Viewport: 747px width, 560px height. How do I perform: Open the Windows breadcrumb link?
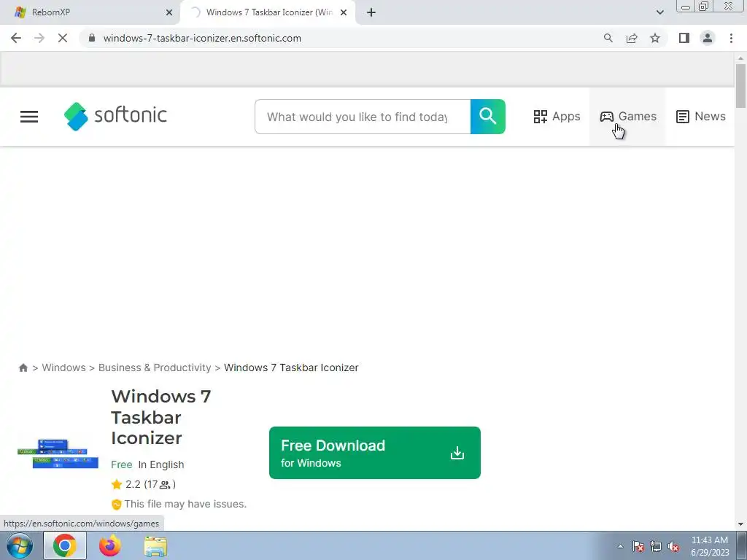[64, 367]
